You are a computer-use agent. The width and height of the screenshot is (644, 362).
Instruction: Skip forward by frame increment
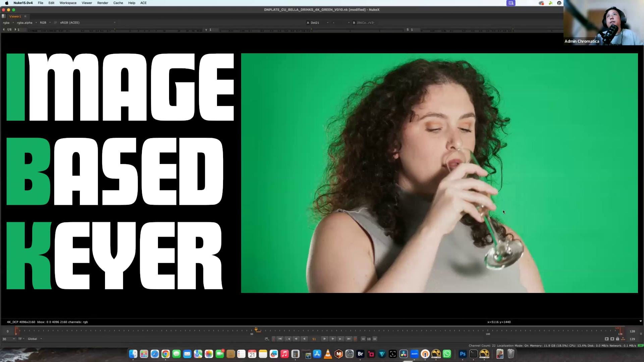[375, 339]
